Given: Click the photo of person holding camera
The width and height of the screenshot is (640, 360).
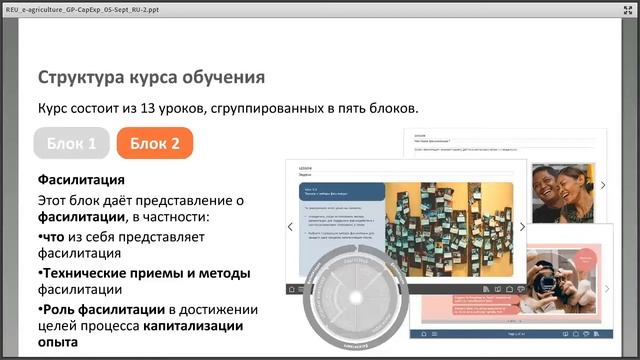Looking at the screenshot, I should tap(561, 281).
